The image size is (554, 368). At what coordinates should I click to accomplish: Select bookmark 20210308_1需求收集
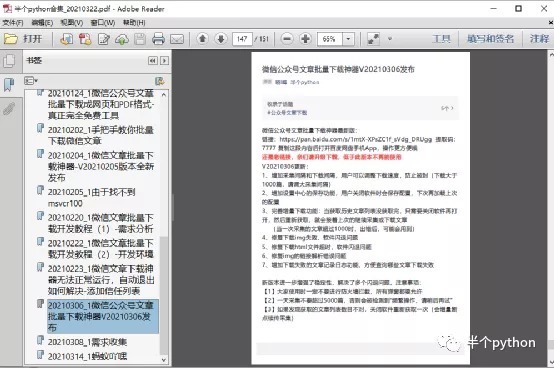pyautogui.click(x=87, y=342)
